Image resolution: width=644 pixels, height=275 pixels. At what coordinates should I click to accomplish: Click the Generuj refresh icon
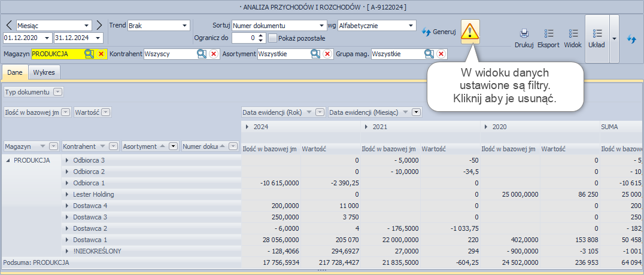click(427, 32)
